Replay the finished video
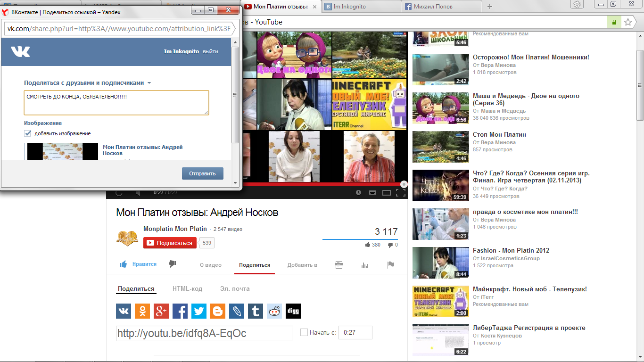 (x=119, y=193)
